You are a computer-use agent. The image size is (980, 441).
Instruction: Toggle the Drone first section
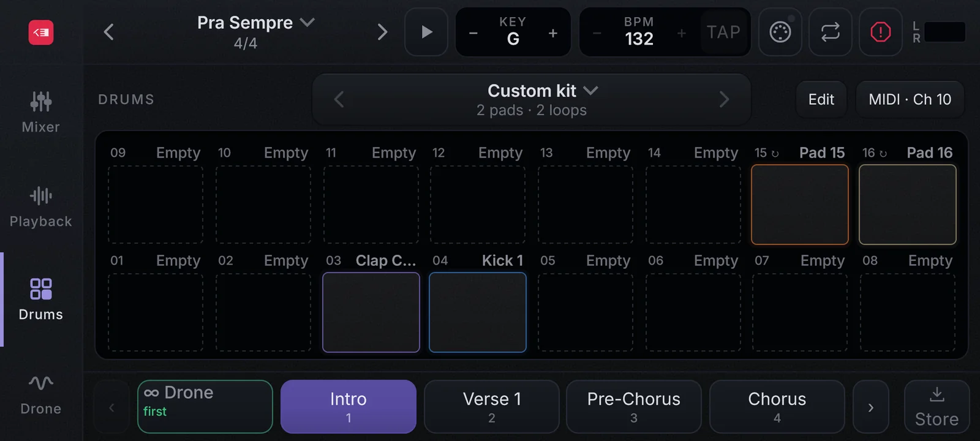pyautogui.click(x=205, y=407)
